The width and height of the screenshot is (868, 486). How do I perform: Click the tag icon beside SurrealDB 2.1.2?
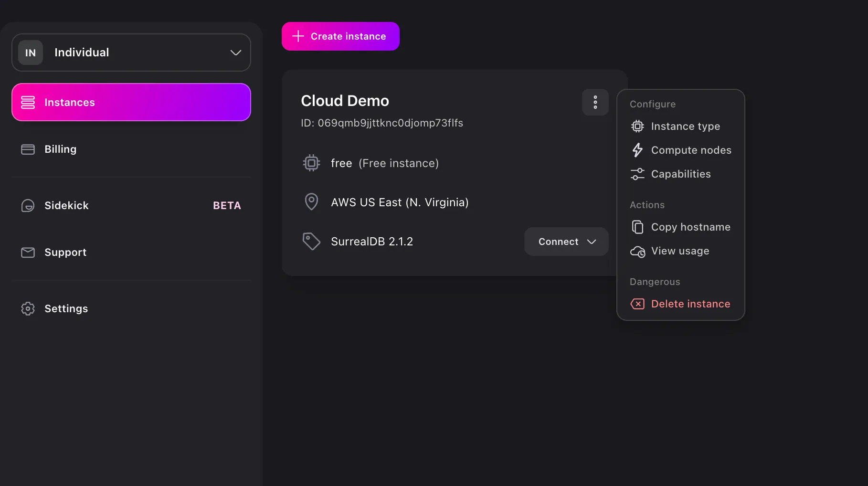[311, 241]
